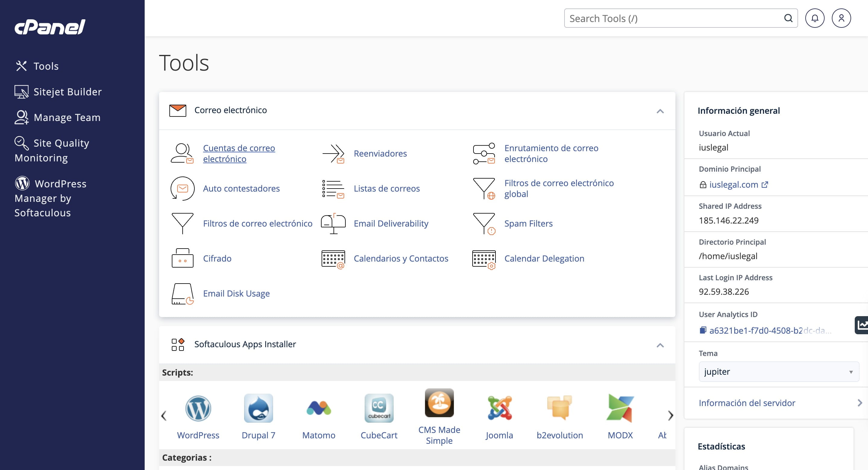
Task: Open the iuslegal.com domain link
Action: (x=734, y=185)
